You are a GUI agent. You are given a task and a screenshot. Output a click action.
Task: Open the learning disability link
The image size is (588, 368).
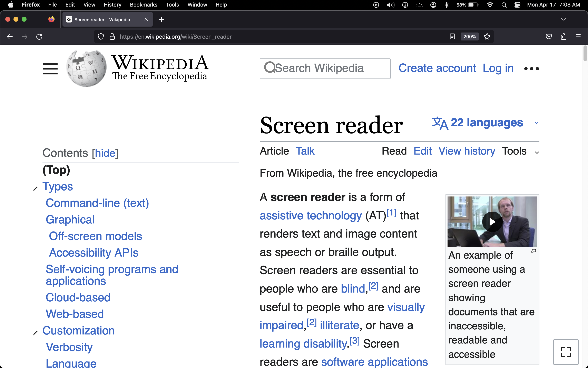pyautogui.click(x=303, y=344)
